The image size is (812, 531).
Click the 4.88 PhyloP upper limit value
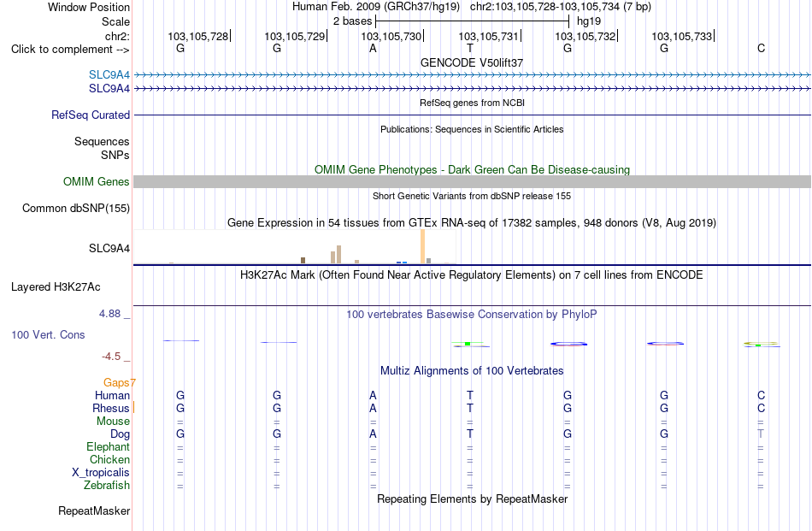point(109,314)
